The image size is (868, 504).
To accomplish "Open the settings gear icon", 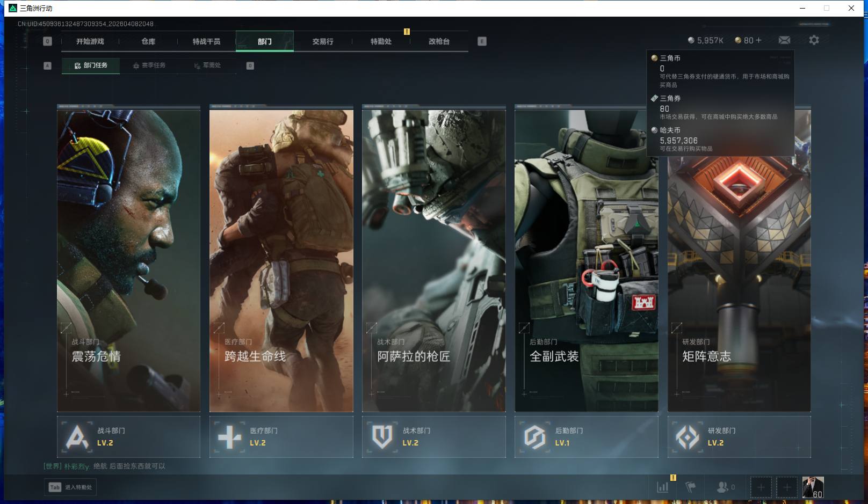I will coord(814,40).
